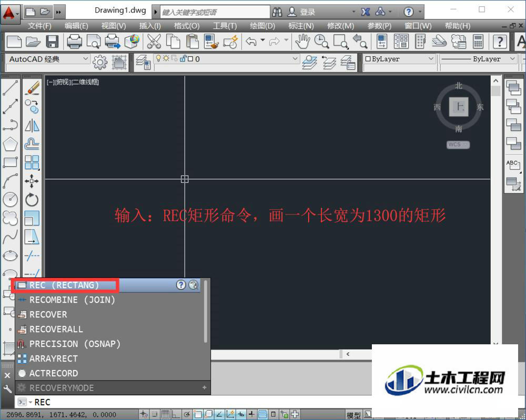Toggle Snap Mode in status bar
Screen dimensions: 526x420
pos(154,414)
